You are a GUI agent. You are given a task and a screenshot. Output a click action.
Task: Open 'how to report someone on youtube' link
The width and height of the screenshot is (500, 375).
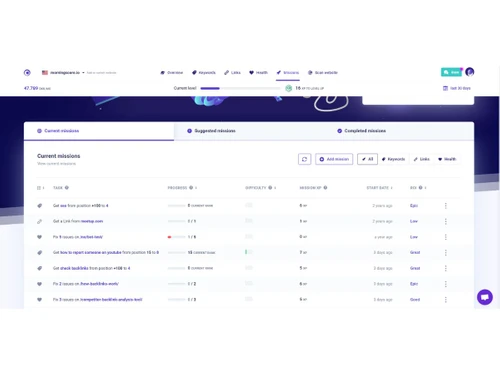[x=91, y=253]
